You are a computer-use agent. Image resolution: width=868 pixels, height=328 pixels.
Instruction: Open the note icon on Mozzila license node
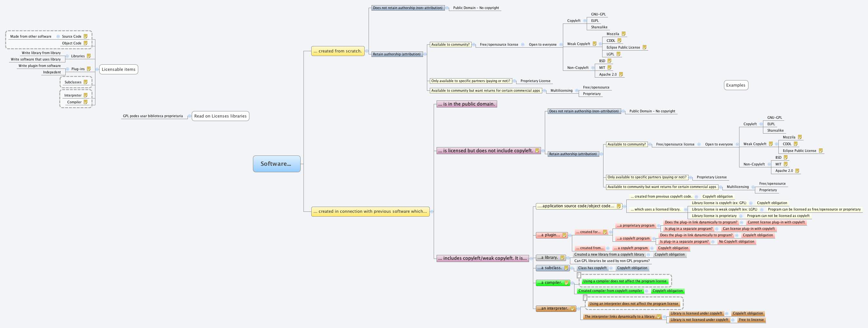[624, 34]
